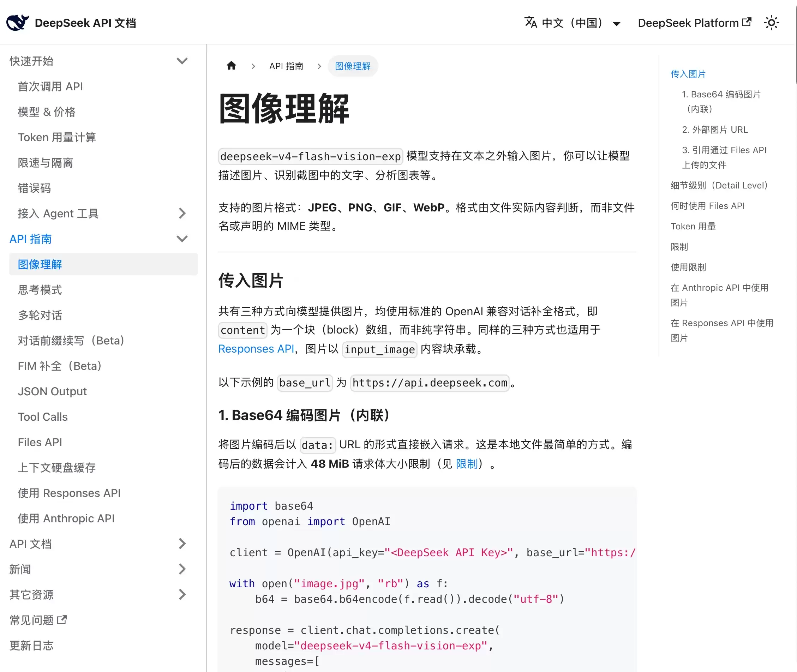This screenshot has height=672, width=797.
Task: Click the 快速开始 sidebar category label
Action: [31, 61]
